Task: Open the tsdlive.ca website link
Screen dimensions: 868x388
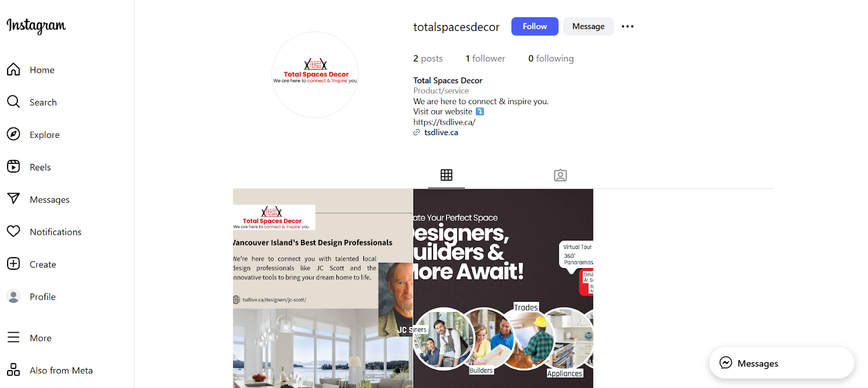Action: [441, 132]
